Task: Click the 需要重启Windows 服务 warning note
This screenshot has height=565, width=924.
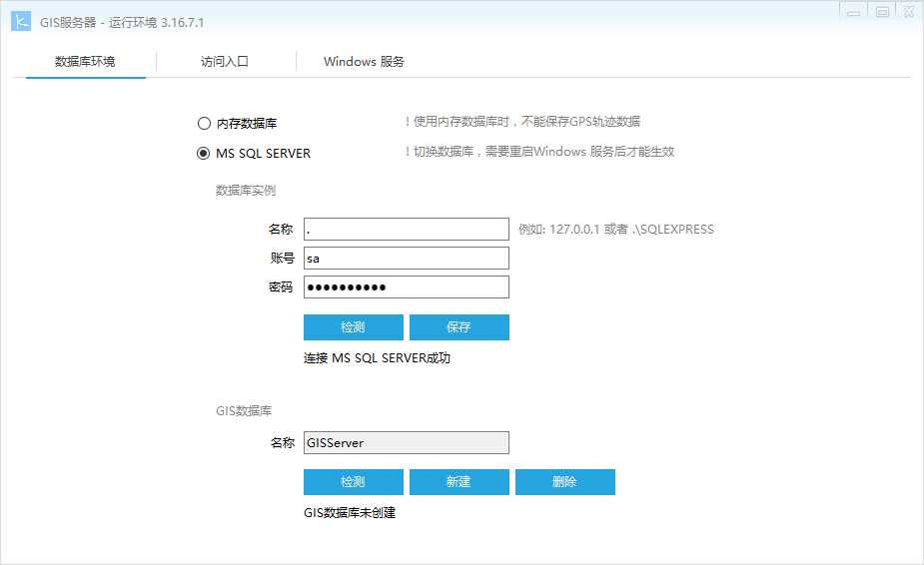Action: (x=539, y=152)
